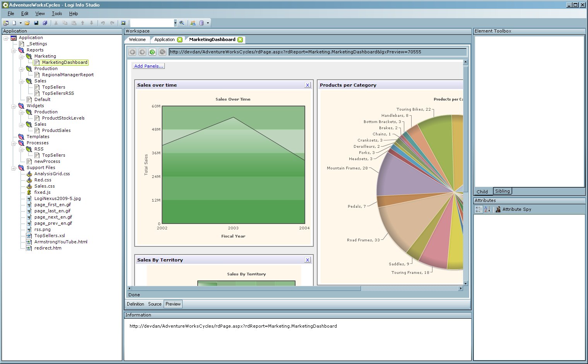The width and height of the screenshot is (588, 364).
Task: Click the application wizard toolbar icon
Action: click(6, 23)
